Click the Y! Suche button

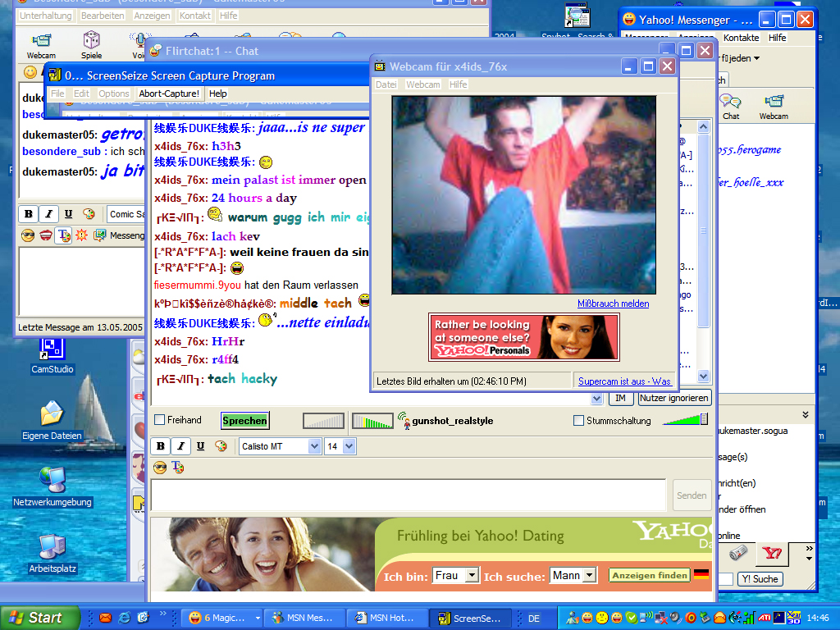(x=760, y=578)
